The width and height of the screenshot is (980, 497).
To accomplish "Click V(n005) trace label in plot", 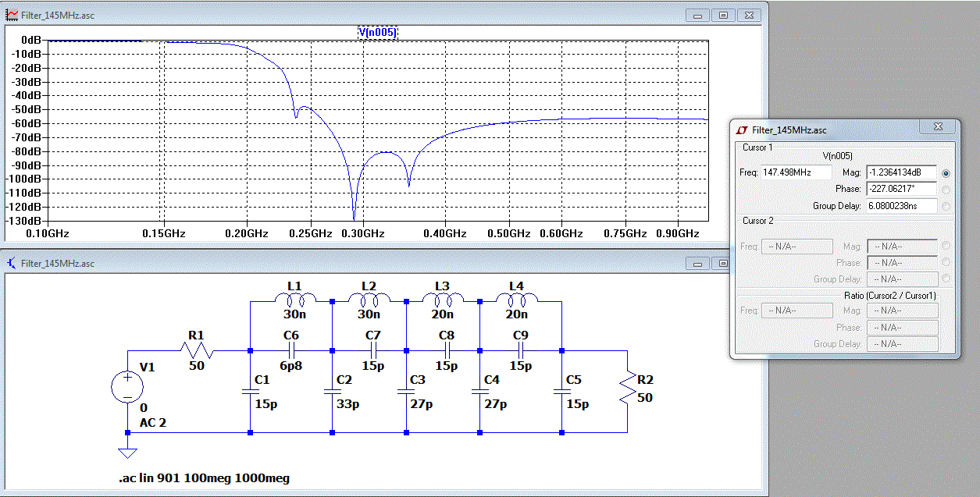I will [x=378, y=32].
